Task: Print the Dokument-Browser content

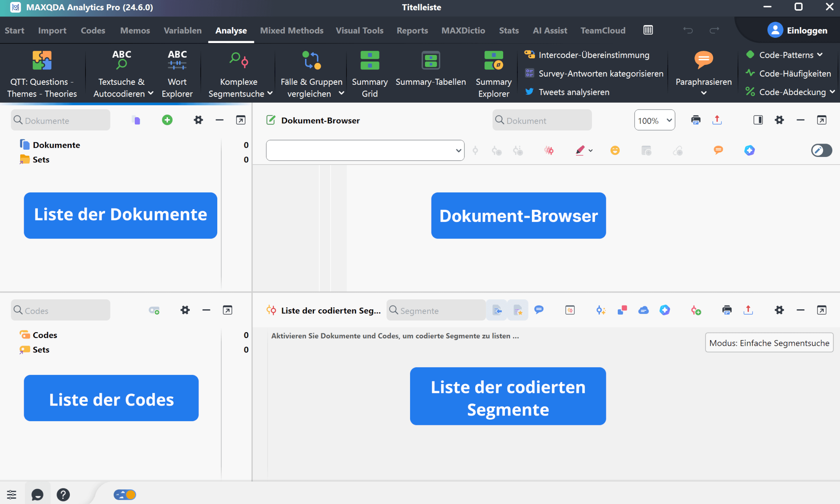Action: [696, 120]
